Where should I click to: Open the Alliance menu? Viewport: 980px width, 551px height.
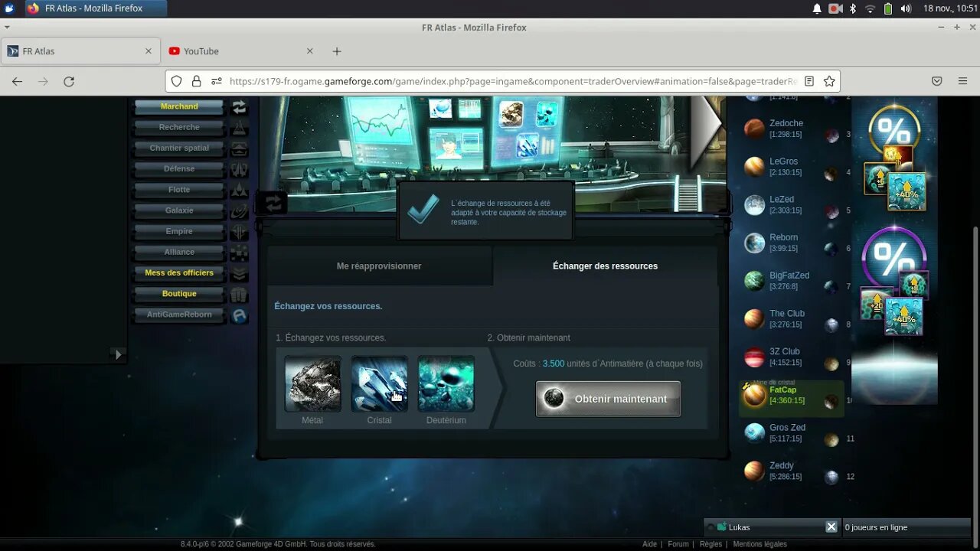[x=179, y=252]
